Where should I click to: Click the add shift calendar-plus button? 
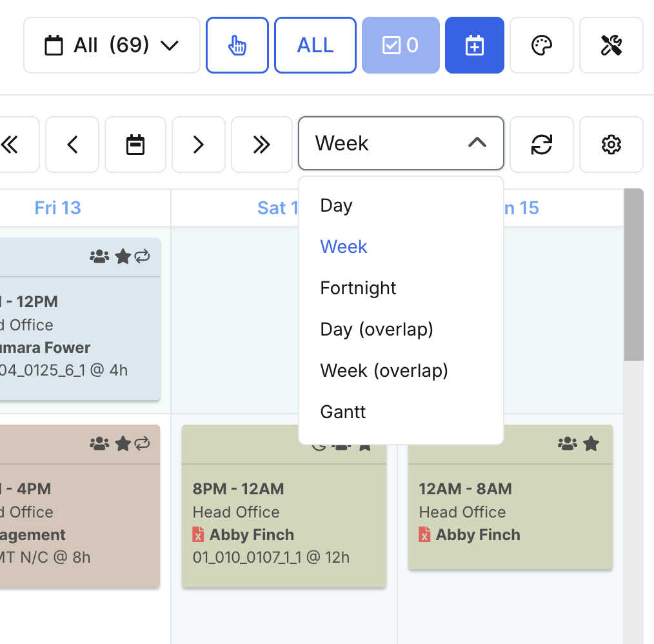(474, 45)
